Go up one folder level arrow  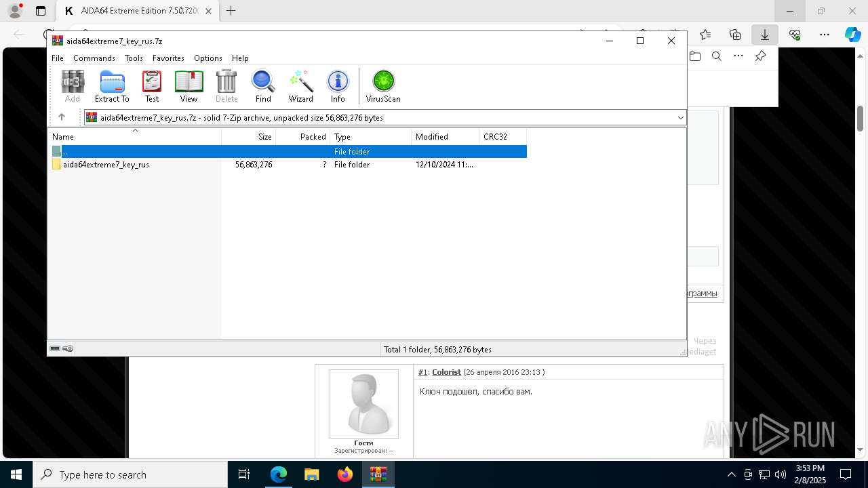(x=62, y=117)
